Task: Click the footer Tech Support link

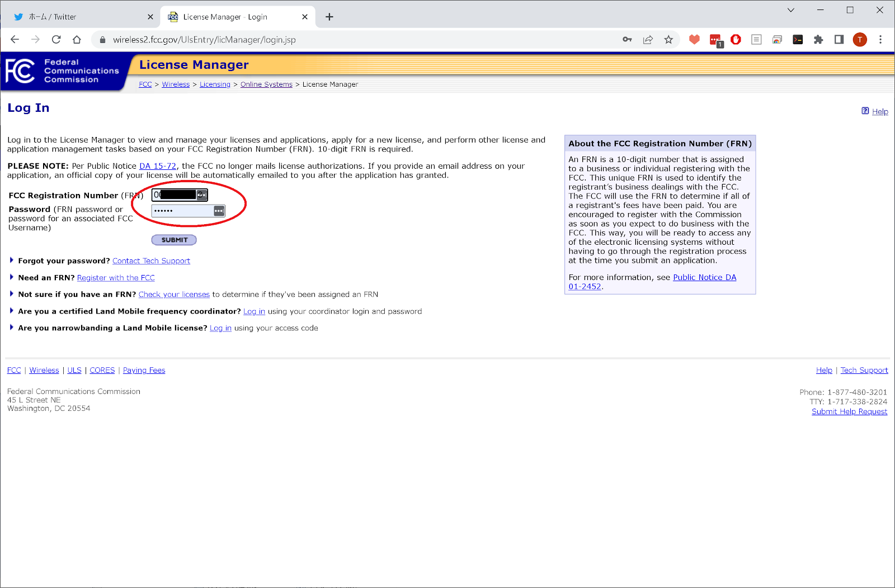Action: coord(864,370)
